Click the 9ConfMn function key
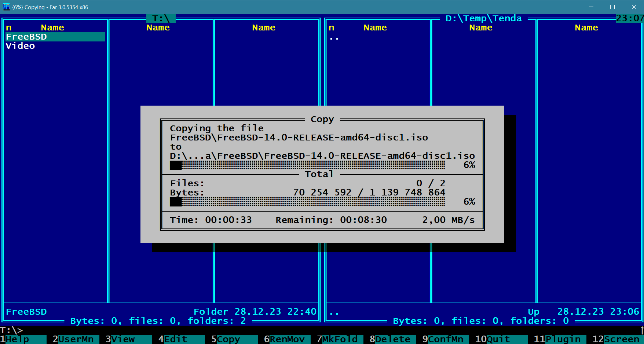This screenshot has height=344, width=644. (x=446, y=339)
